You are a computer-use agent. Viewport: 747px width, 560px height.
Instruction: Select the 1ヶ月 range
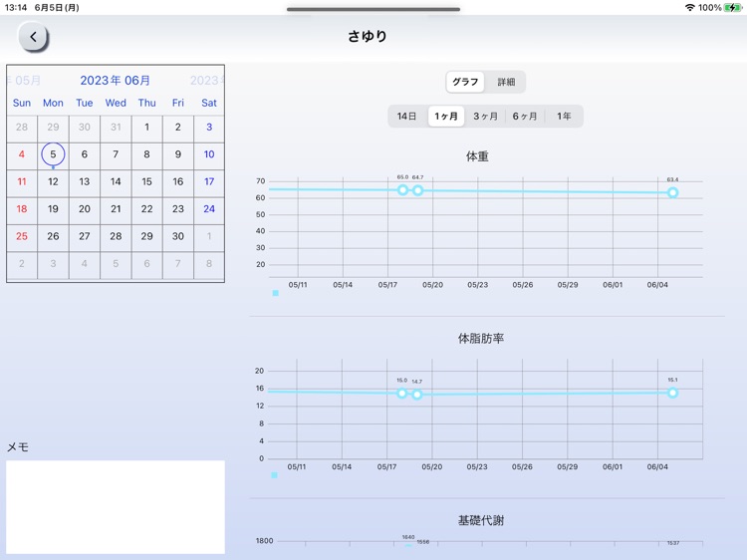coord(446,117)
